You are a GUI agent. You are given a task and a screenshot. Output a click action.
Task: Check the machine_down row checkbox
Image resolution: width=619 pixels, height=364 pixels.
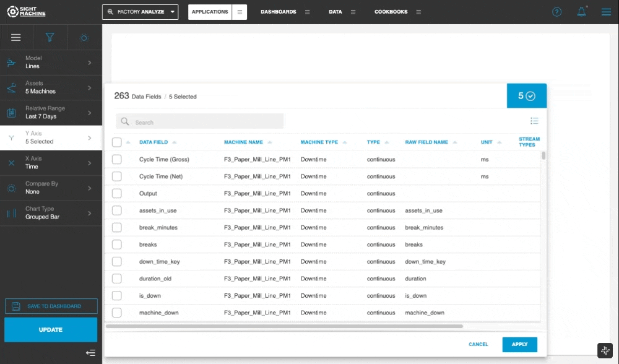click(117, 313)
